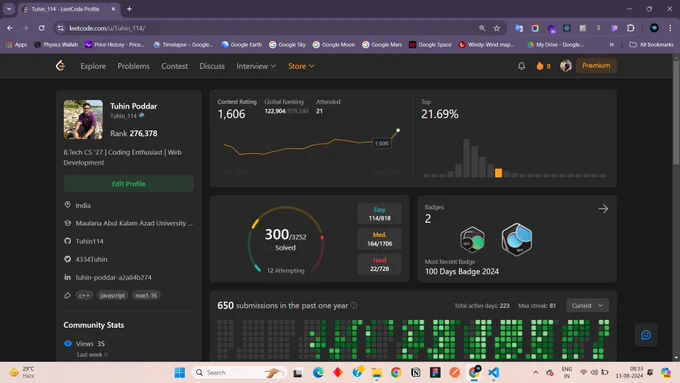Click the solved problems progress ring
Image resolution: width=680 pixels, height=383 pixels.
(285, 239)
